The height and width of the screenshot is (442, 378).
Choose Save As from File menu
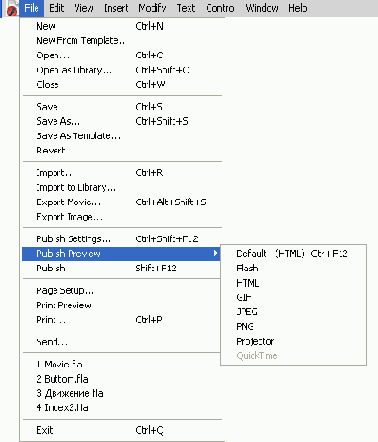click(122, 121)
